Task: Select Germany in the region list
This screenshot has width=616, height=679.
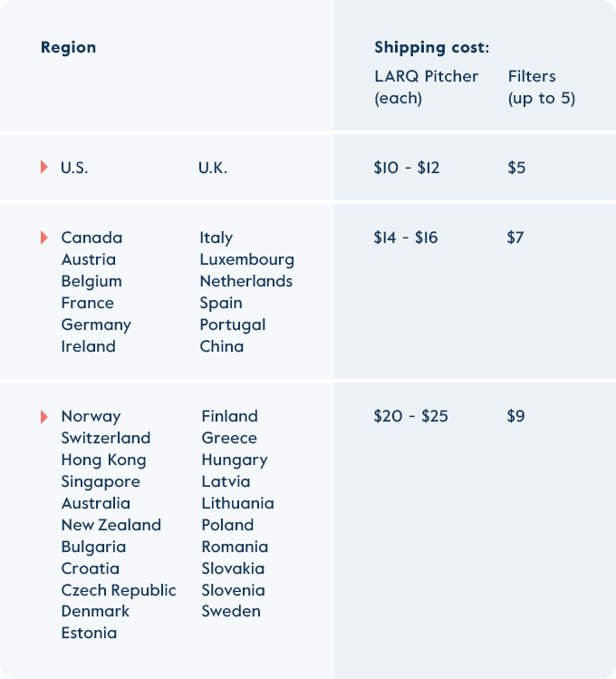Action: point(96,325)
